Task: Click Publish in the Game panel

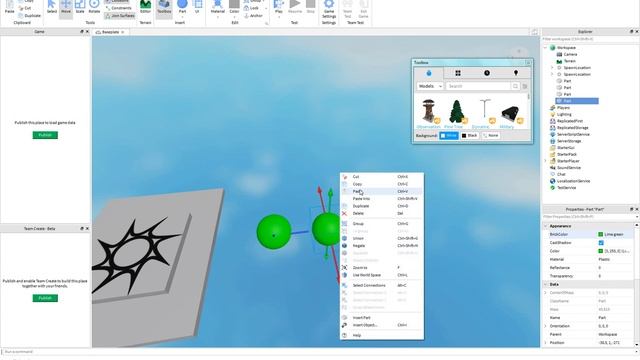Action: 45,135
